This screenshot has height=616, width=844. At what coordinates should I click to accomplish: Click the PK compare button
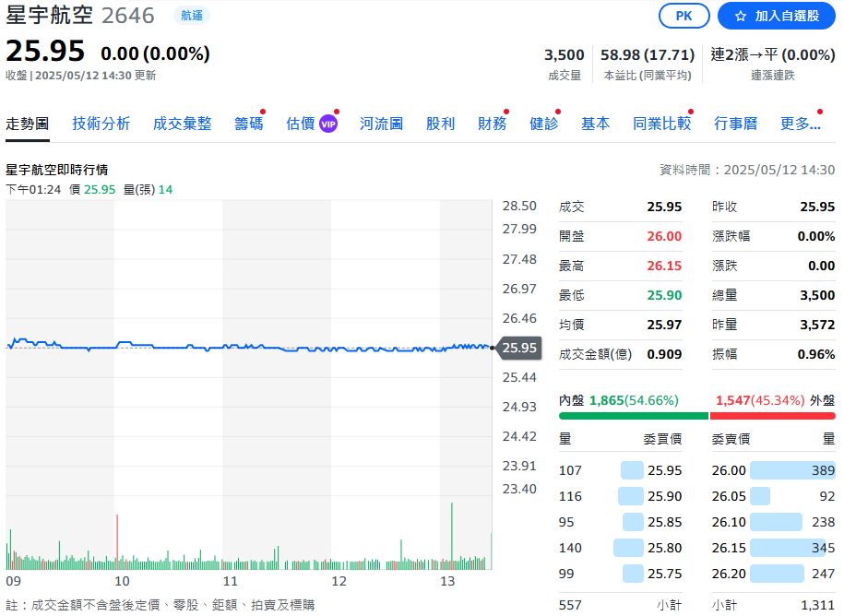684,17
